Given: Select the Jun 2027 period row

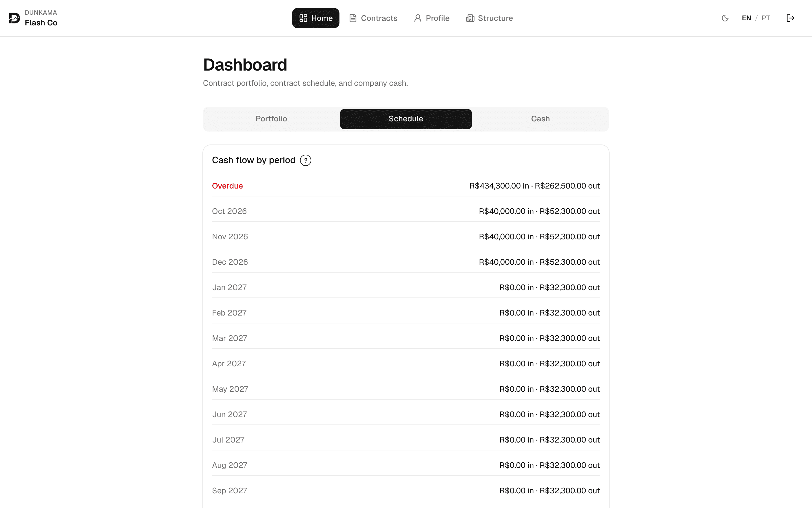Looking at the screenshot, I should click(x=406, y=415).
